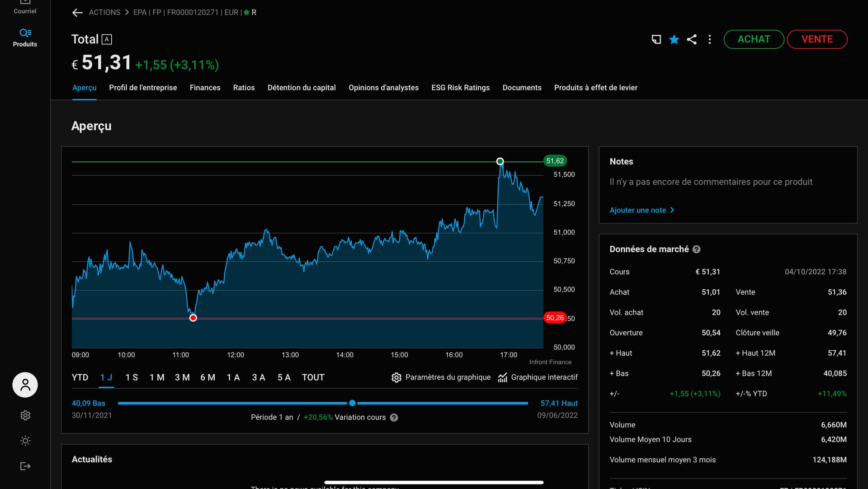Viewport: 868px width, 489px height.
Task: Open the Opinions d'analystes tab
Action: click(x=383, y=88)
